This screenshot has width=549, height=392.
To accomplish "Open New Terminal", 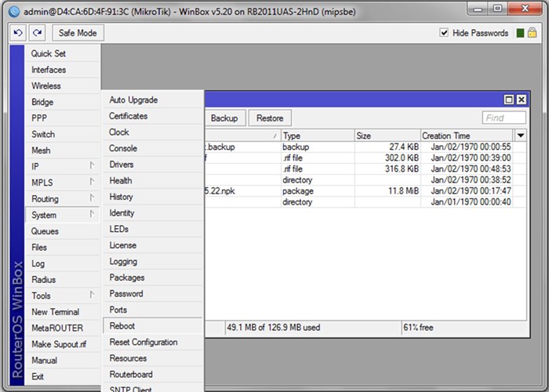I will click(x=62, y=311).
